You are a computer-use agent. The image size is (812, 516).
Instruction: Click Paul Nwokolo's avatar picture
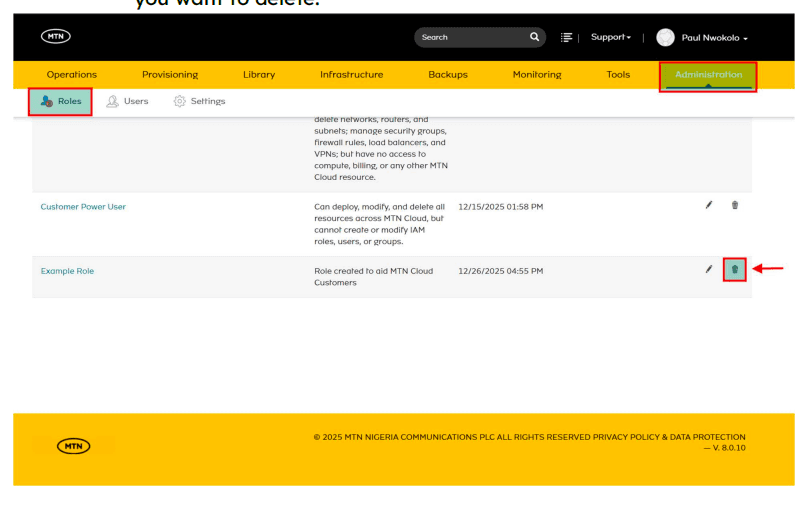(665, 37)
